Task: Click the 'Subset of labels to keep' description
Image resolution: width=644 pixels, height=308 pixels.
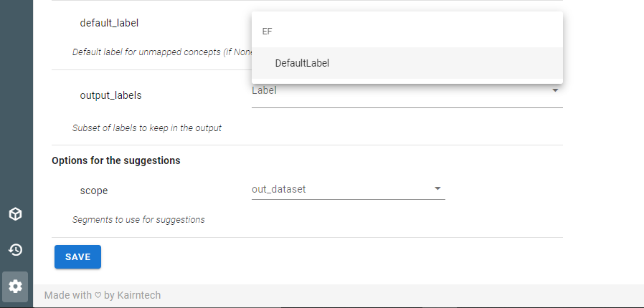Action: coord(146,128)
